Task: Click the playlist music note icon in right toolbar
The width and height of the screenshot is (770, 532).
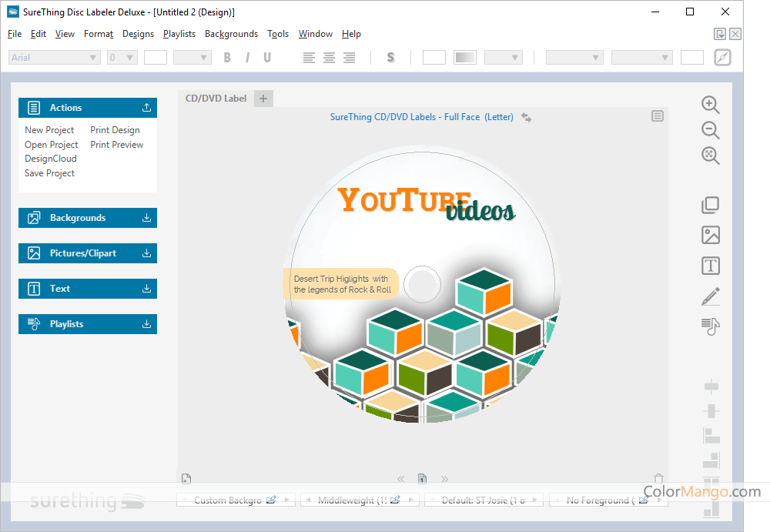Action: tap(711, 326)
